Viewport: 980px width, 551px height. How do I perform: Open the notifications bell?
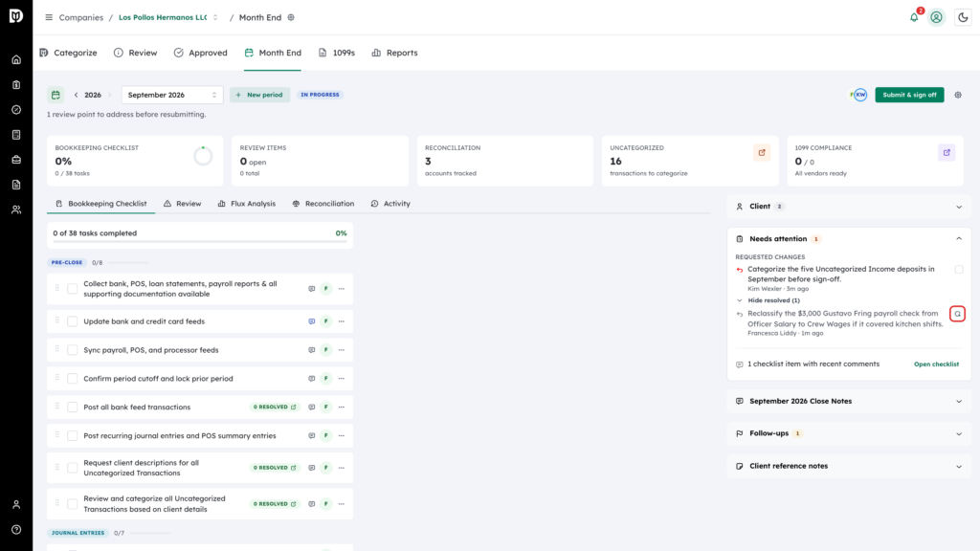click(x=914, y=17)
